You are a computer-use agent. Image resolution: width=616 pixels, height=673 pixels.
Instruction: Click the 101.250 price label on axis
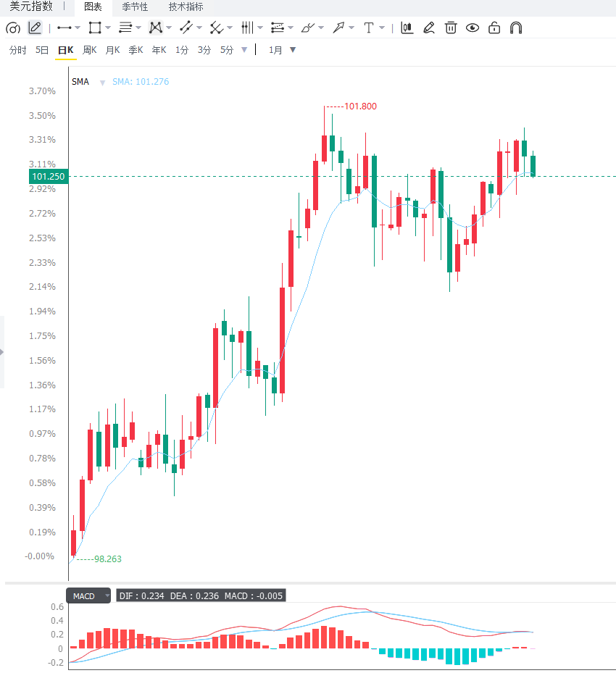click(x=49, y=177)
